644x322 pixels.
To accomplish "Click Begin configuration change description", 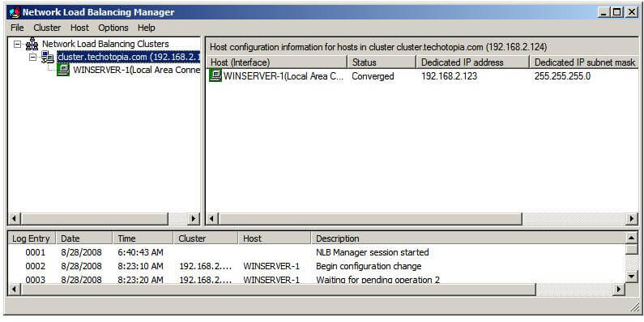I will tap(369, 266).
